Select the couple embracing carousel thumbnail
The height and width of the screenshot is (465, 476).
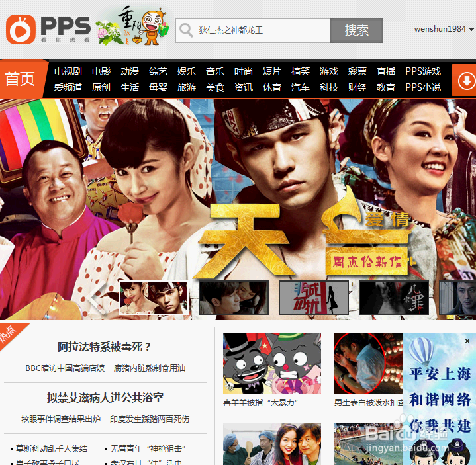(x=234, y=298)
